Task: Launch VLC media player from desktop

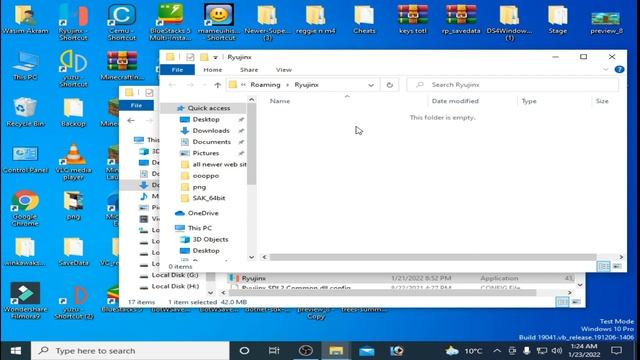Action: 73,162
